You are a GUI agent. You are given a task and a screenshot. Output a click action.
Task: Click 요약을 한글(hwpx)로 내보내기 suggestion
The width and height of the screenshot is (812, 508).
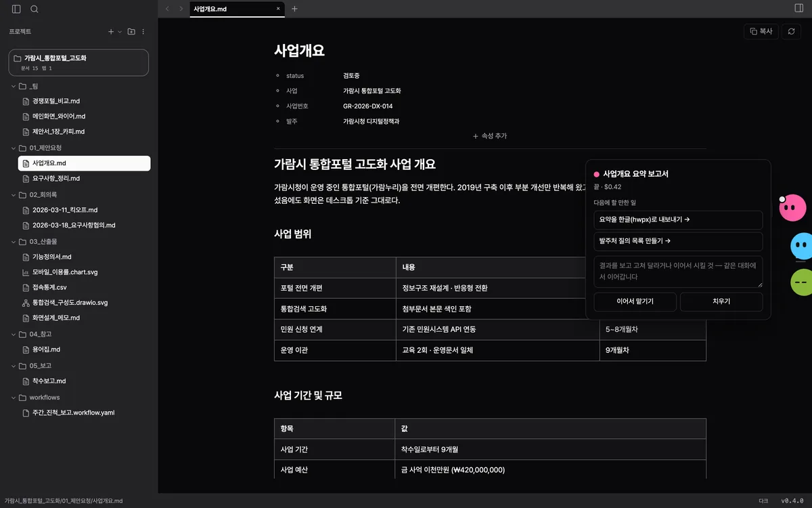[x=678, y=220]
